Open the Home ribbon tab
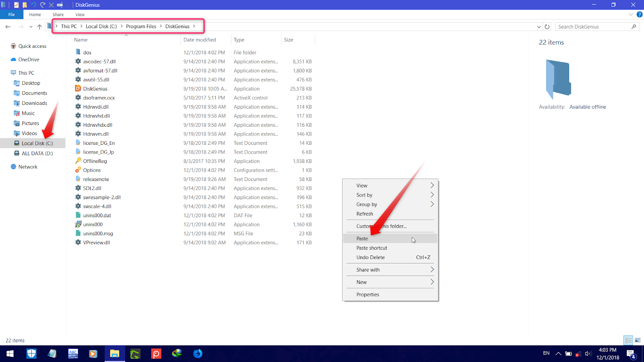 click(x=35, y=14)
